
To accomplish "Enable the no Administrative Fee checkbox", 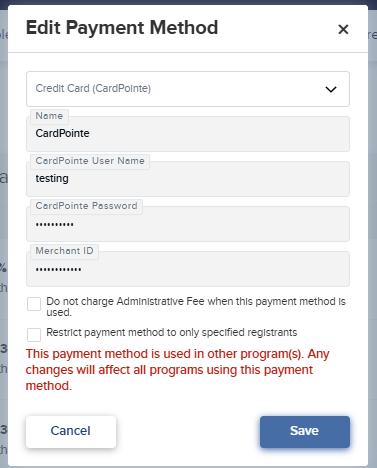I will (34, 304).
